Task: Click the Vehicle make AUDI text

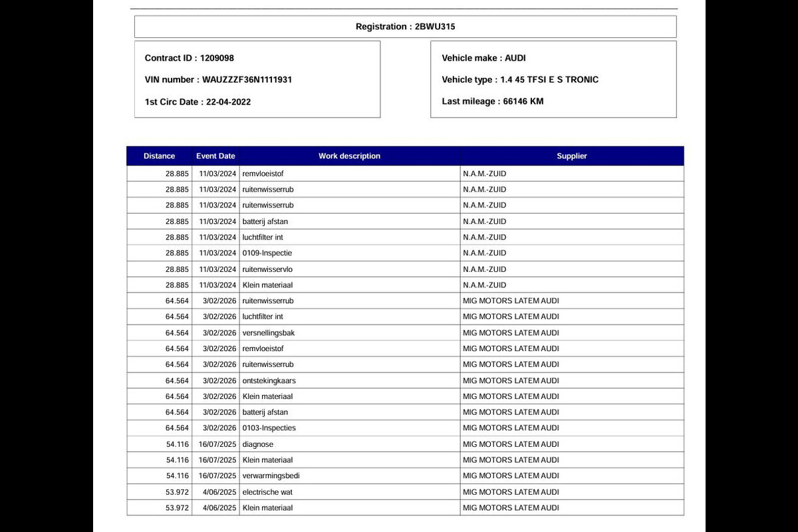Action: (484, 58)
